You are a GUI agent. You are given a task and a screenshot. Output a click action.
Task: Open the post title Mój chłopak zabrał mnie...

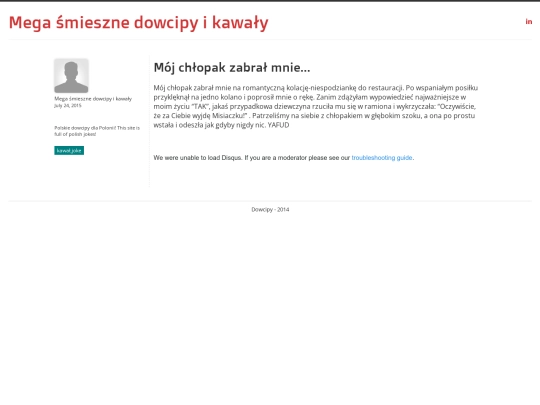point(232,68)
